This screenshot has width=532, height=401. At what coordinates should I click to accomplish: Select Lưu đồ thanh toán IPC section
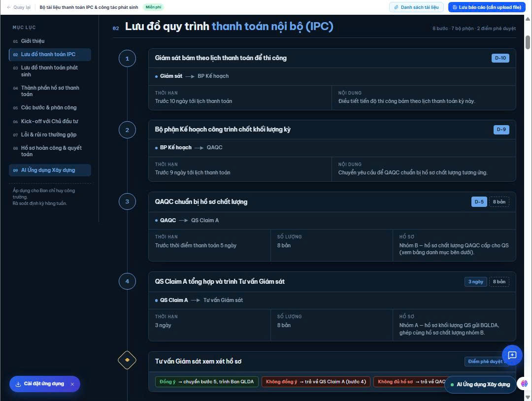[x=50, y=54]
